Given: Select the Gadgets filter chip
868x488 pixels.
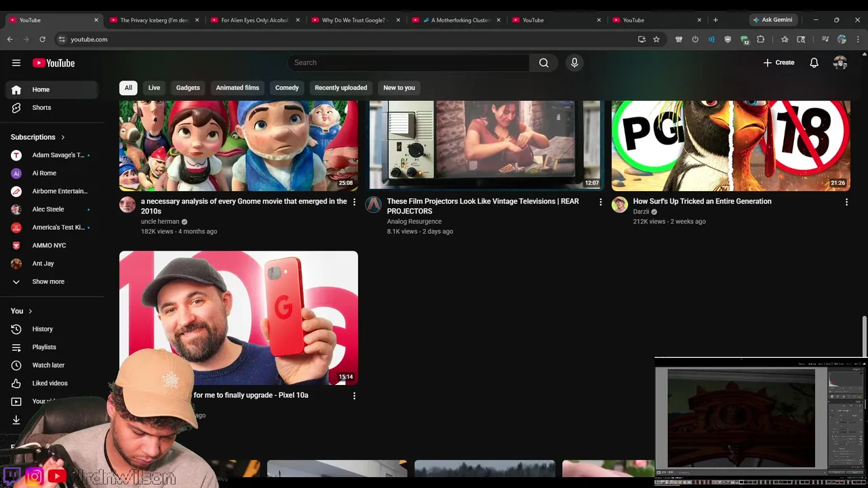Looking at the screenshot, I should coord(188,87).
